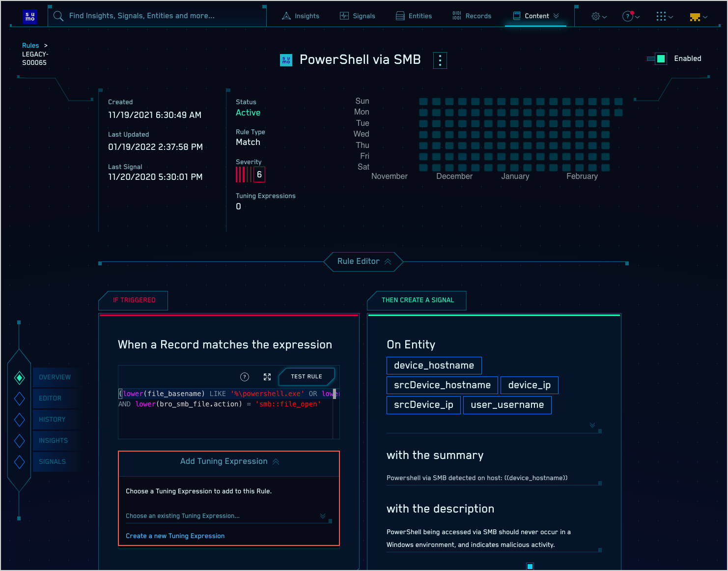Toggle the rule Enabled switch
Viewport: 728px width, 571px height.
point(657,59)
